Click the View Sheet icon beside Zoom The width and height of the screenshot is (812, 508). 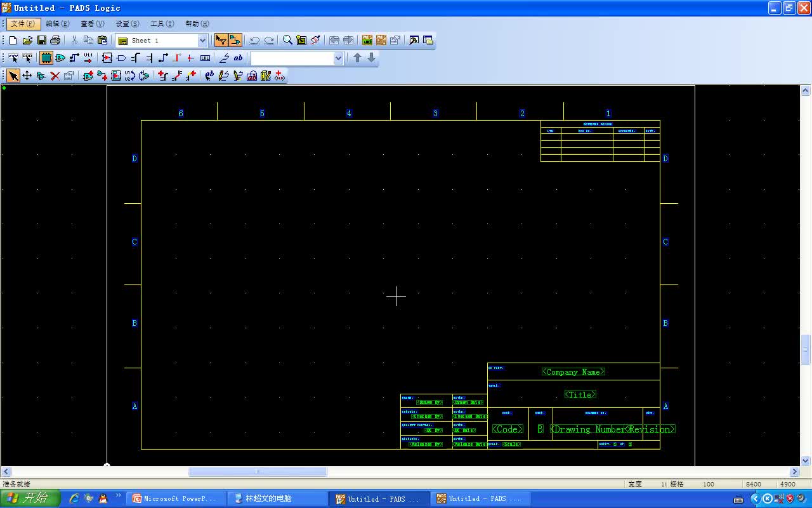pos(301,40)
